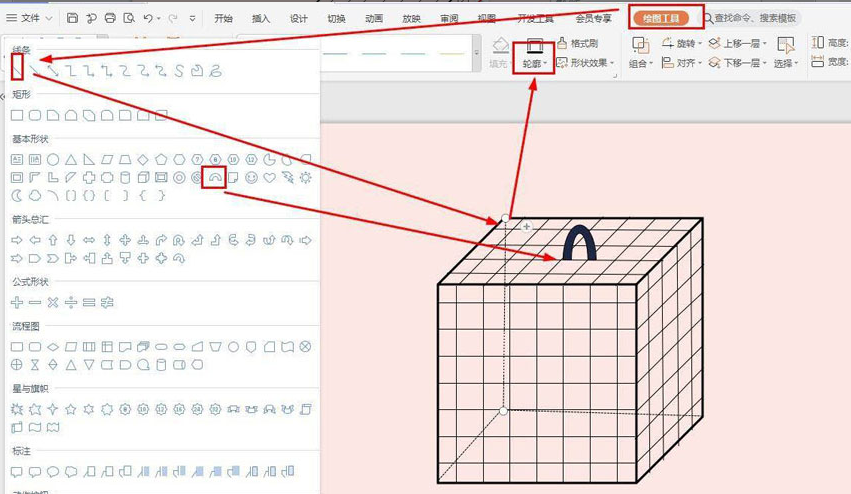Image resolution: width=851 pixels, height=494 pixels.
Task: Select the cube basic shape
Action: (143, 178)
